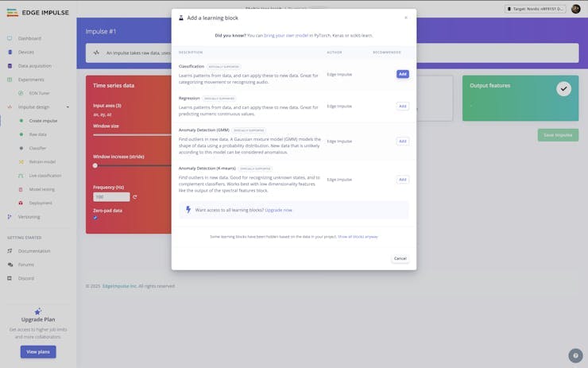Image resolution: width=588 pixels, height=368 pixels.
Task: Open Dashboard in the sidebar
Action: (x=29, y=38)
